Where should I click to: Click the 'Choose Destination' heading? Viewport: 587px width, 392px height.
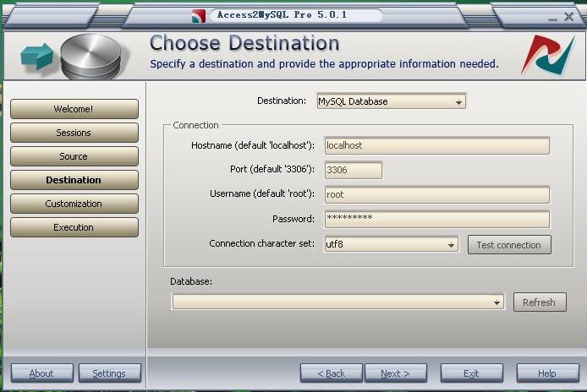[x=244, y=43]
